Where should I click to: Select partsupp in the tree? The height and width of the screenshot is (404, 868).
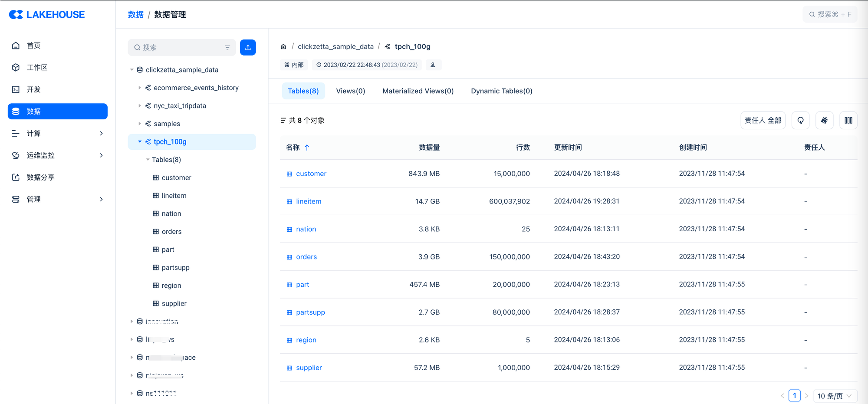(x=175, y=267)
